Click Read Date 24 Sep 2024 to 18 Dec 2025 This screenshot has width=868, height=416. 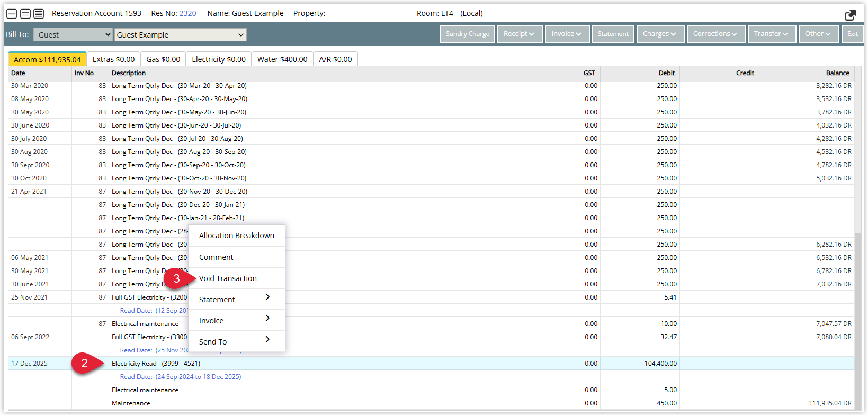(180, 377)
